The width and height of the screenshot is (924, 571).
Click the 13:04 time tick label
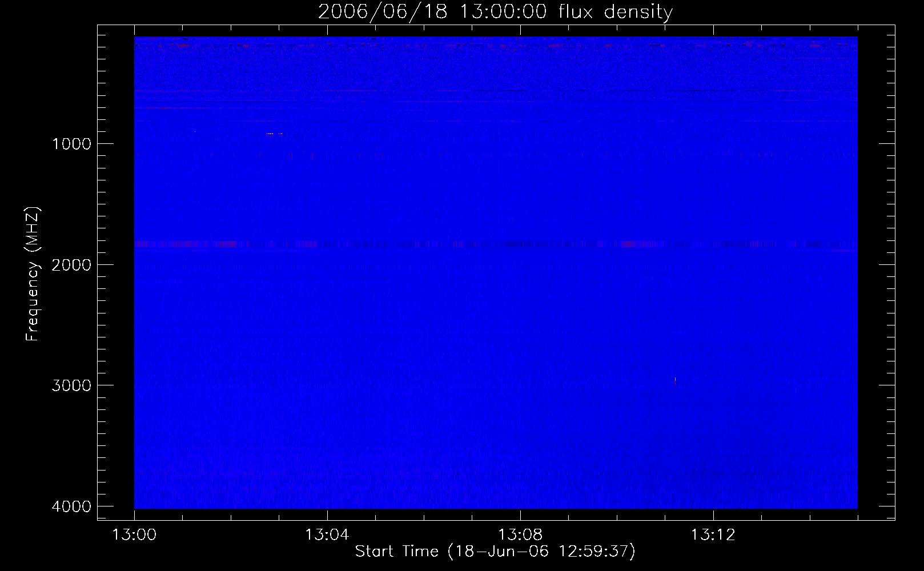click(x=327, y=535)
